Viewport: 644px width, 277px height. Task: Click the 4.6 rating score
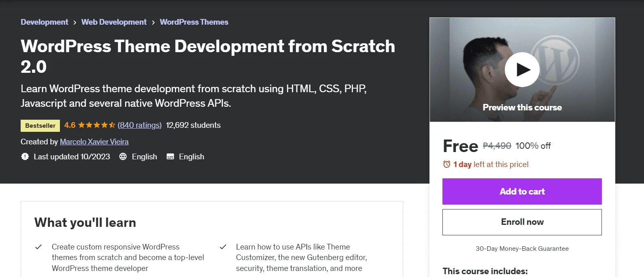tap(70, 125)
